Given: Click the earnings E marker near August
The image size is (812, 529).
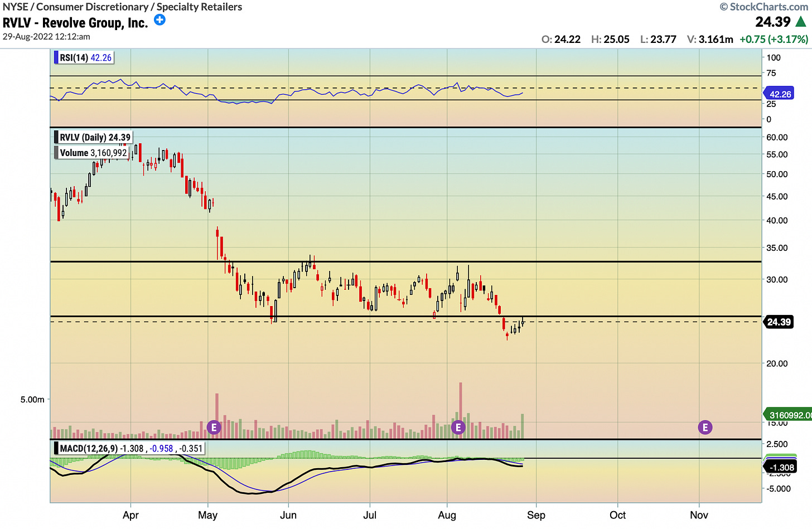Looking at the screenshot, I should pyautogui.click(x=458, y=428).
